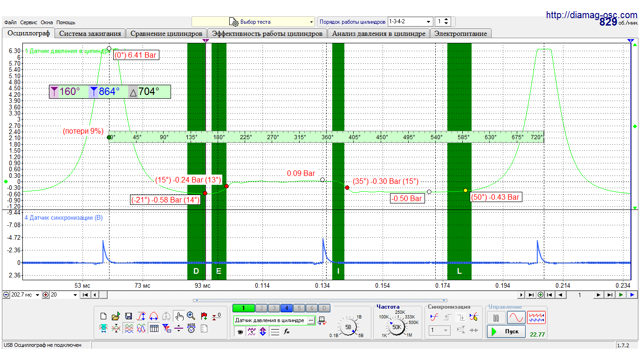Open the diamag-osc.com link
Screen dimensions: 644x351
[x=591, y=15]
